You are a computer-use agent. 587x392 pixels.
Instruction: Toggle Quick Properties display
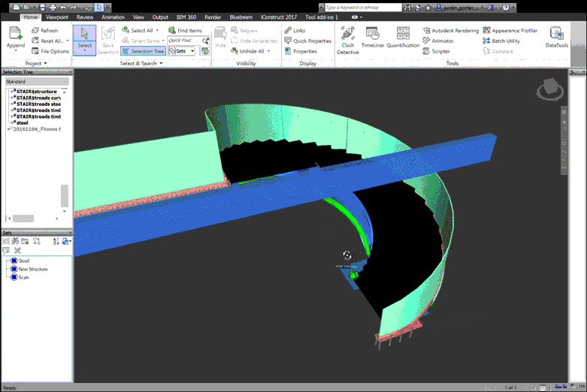click(x=307, y=41)
